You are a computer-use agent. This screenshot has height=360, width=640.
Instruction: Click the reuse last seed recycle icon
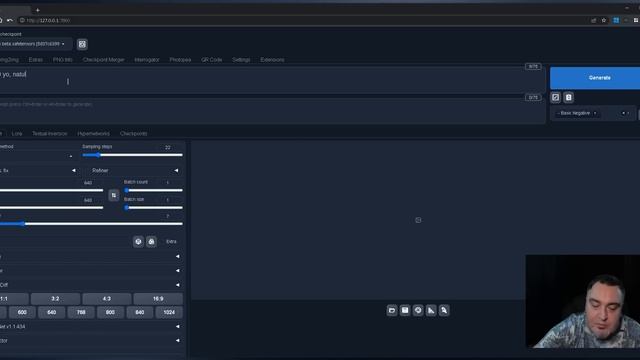151,242
